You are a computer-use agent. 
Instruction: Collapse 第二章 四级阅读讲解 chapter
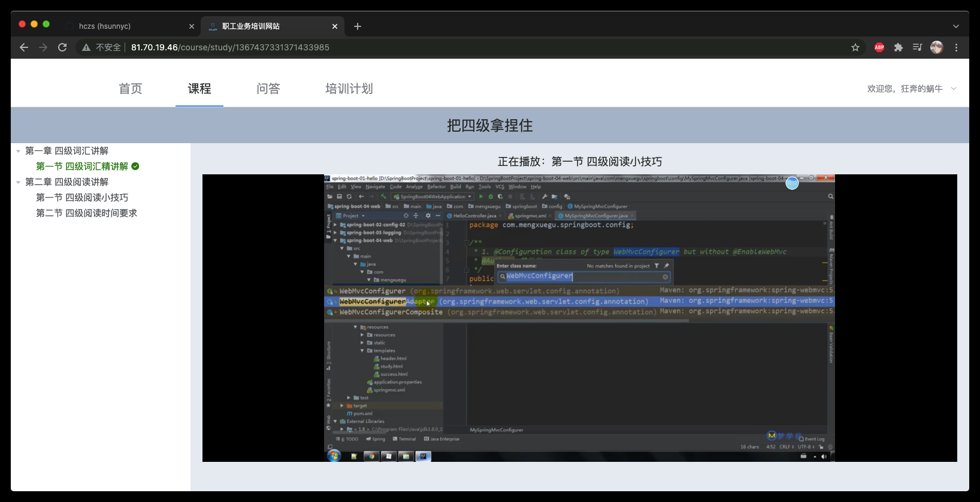19,182
